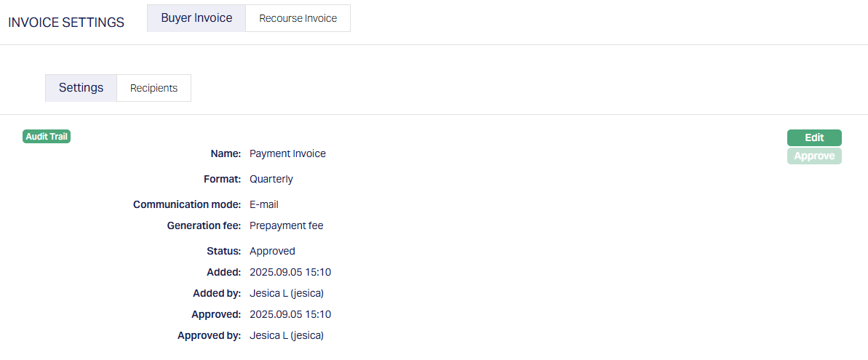Select the Settings sub-tab
The width and height of the screenshot is (868, 360).
[81, 88]
